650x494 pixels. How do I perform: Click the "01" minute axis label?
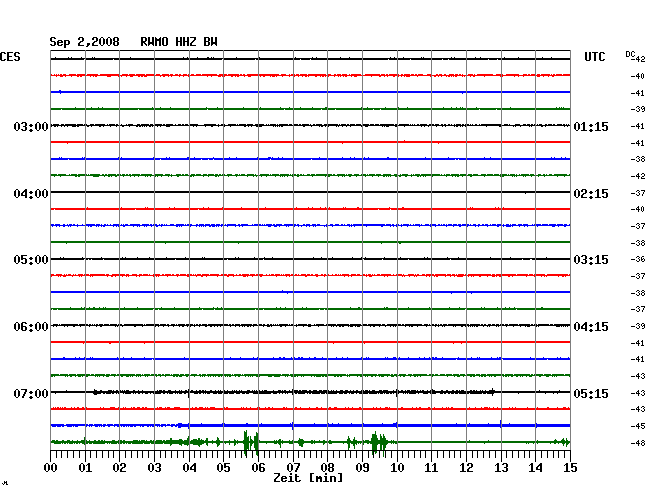click(x=85, y=468)
